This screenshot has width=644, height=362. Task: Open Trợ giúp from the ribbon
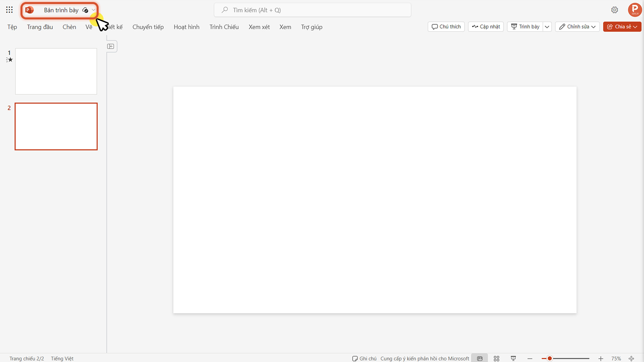point(312,27)
